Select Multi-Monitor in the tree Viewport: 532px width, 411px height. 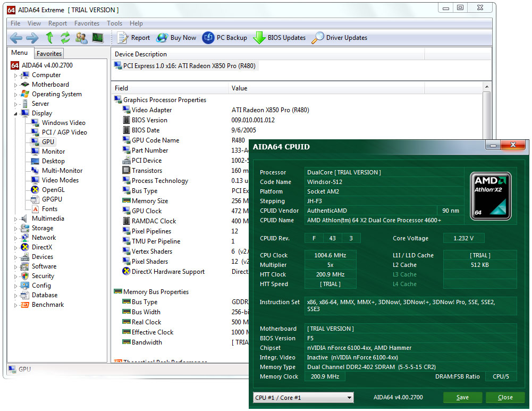coord(62,171)
